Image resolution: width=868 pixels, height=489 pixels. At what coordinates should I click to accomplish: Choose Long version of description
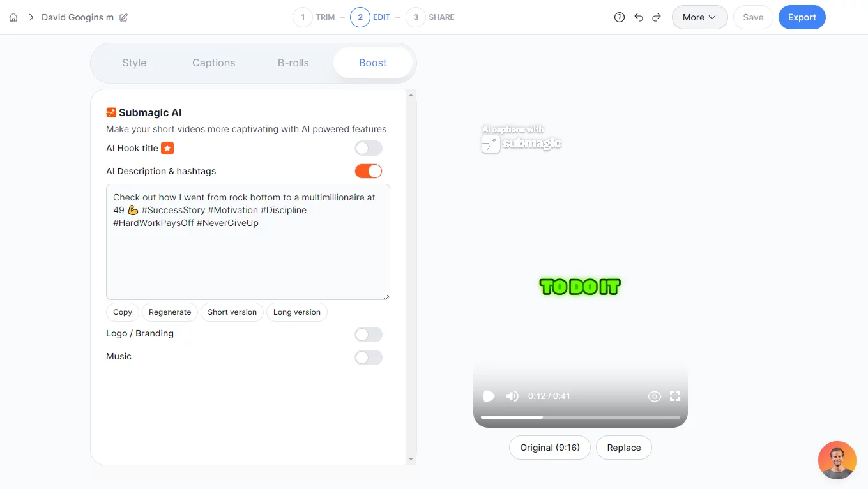(297, 312)
